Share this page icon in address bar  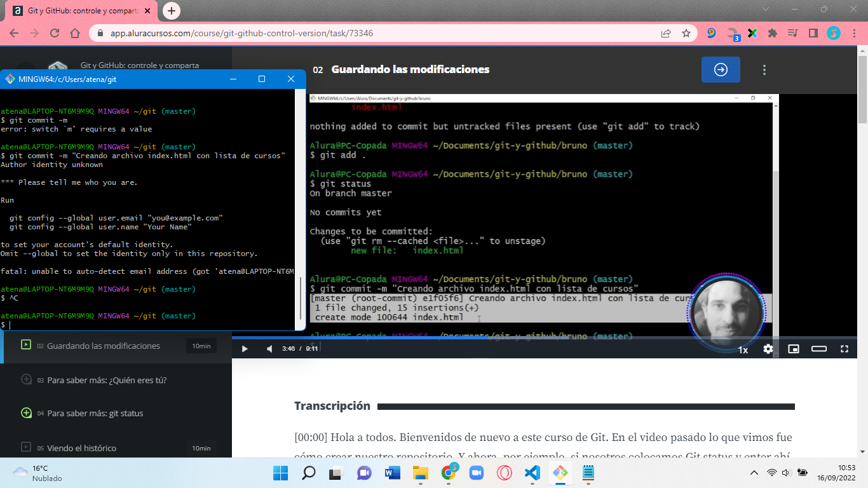click(x=666, y=33)
